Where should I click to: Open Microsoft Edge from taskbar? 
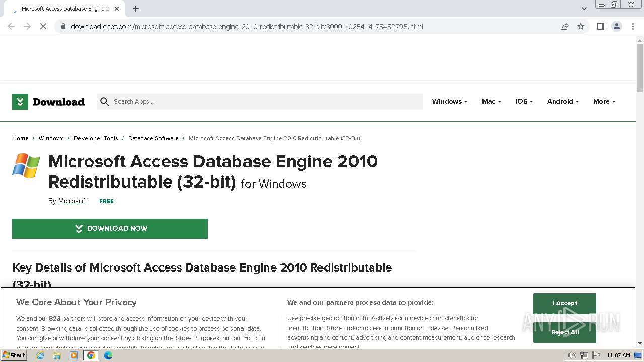pos(108,355)
